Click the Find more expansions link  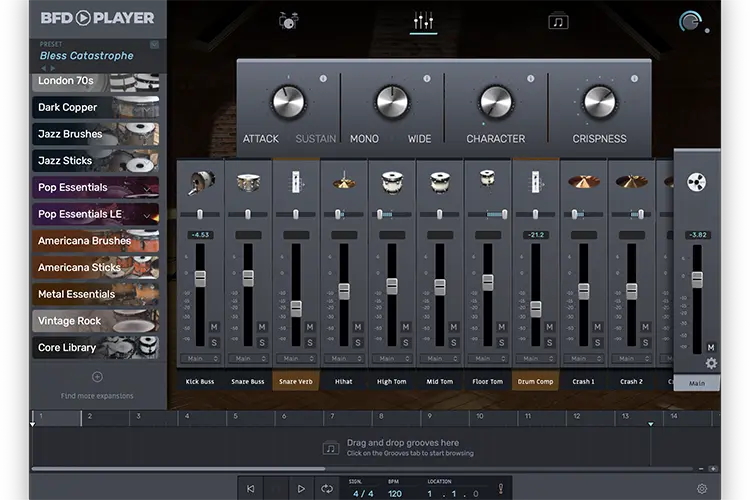coord(97,396)
